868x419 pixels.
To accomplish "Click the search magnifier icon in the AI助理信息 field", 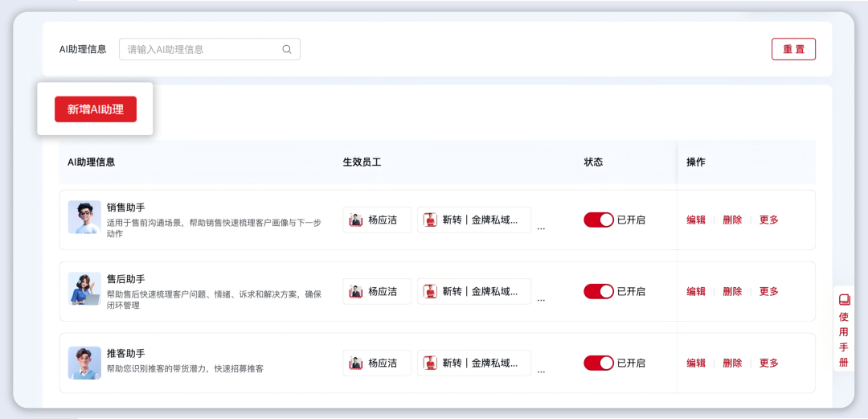I will point(287,49).
